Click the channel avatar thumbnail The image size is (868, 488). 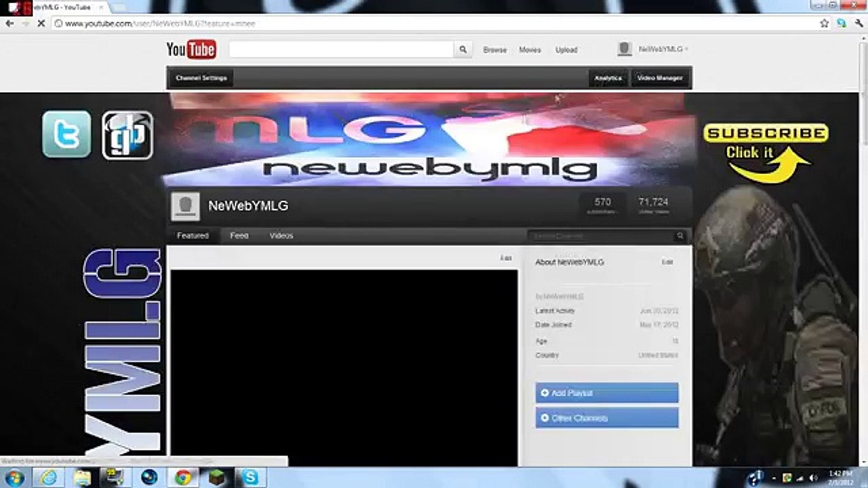click(186, 206)
